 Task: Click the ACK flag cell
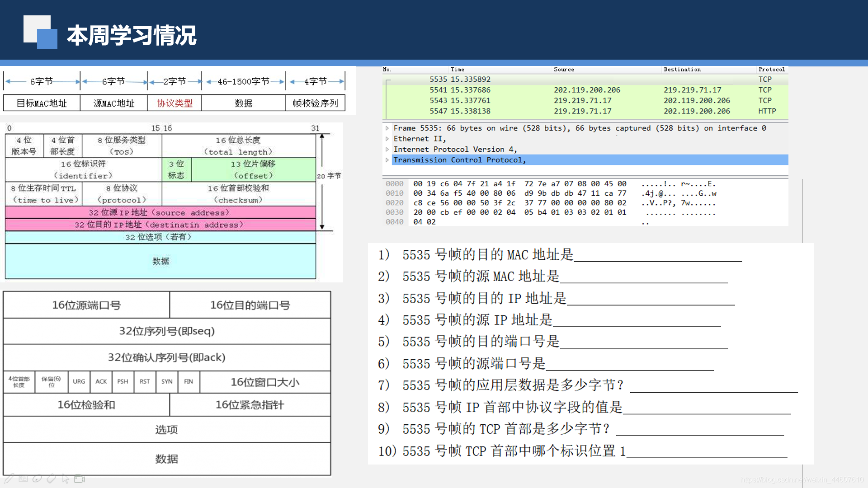101,382
